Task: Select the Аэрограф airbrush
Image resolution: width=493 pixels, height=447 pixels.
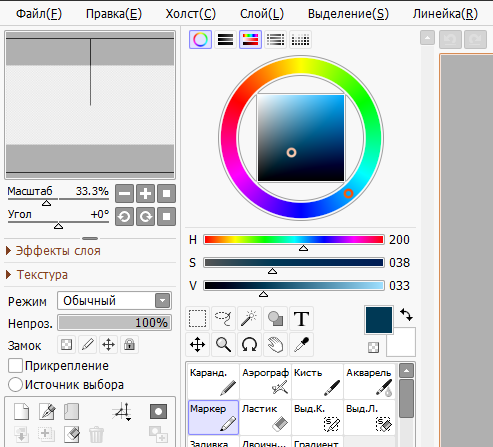Action: click(x=265, y=381)
